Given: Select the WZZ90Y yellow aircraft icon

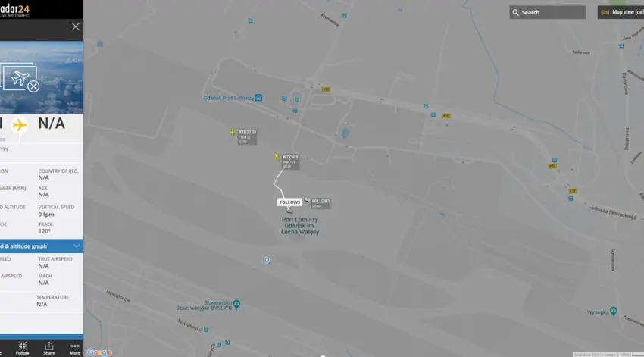Looking at the screenshot, I should pos(277,157).
